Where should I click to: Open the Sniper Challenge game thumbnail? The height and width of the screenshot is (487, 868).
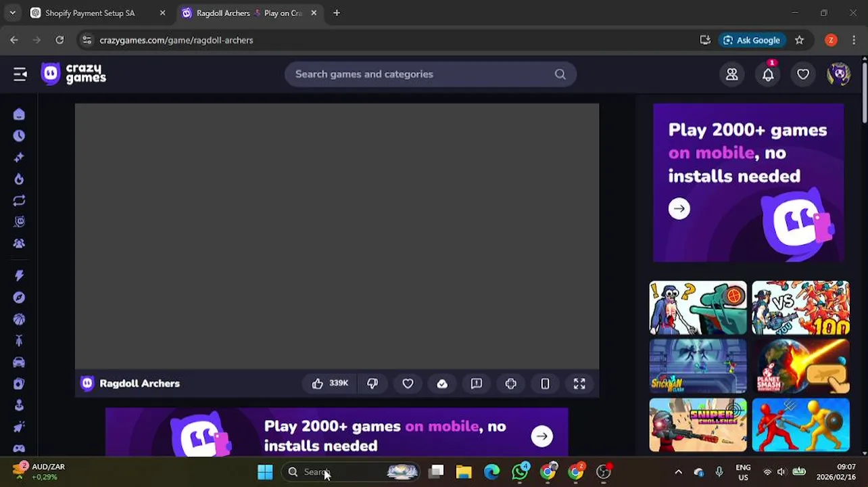698,425
